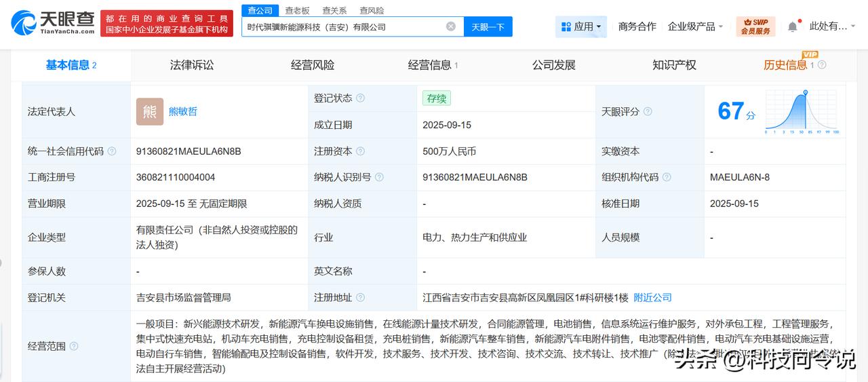Click help icon next to 统一社会信用代码
Viewport: 868px width, 382px height.
click(112, 151)
